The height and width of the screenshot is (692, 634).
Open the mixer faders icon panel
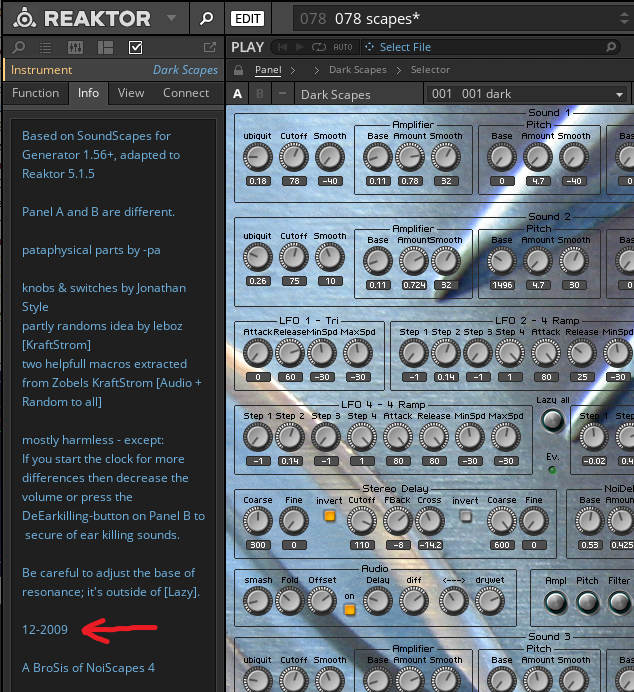coord(75,47)
